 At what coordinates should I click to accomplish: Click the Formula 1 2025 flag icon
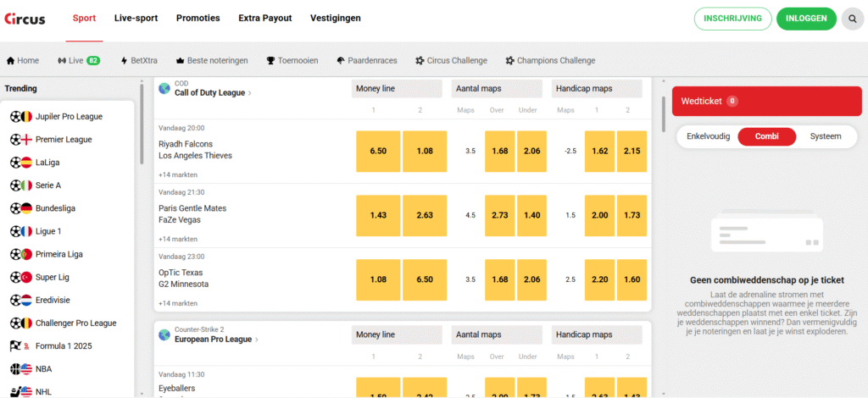20,346
